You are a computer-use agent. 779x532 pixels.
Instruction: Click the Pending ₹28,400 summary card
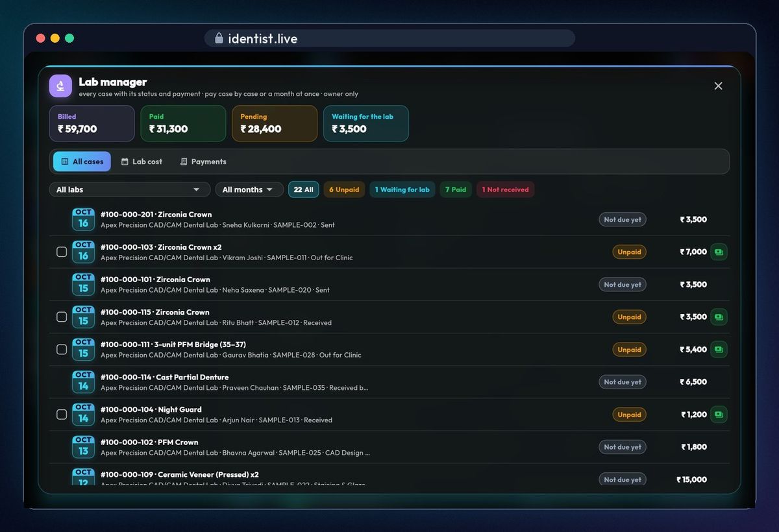coord(275,123)
